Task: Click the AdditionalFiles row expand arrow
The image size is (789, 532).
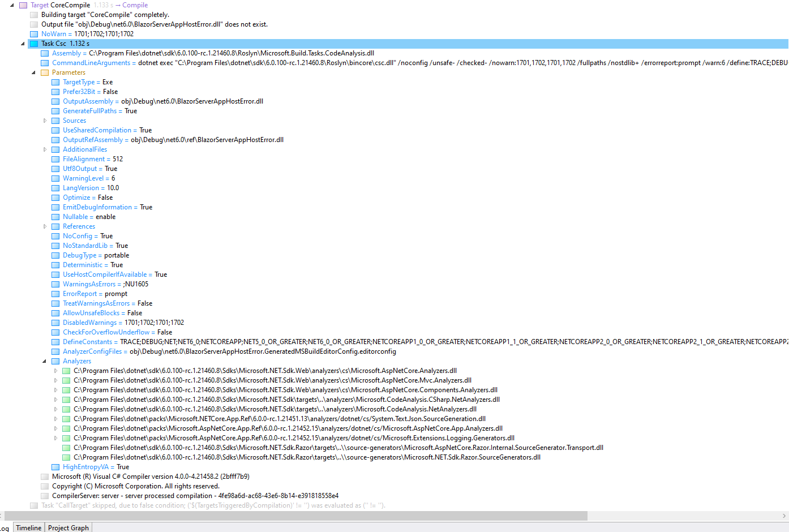Action: pos(45,149)
